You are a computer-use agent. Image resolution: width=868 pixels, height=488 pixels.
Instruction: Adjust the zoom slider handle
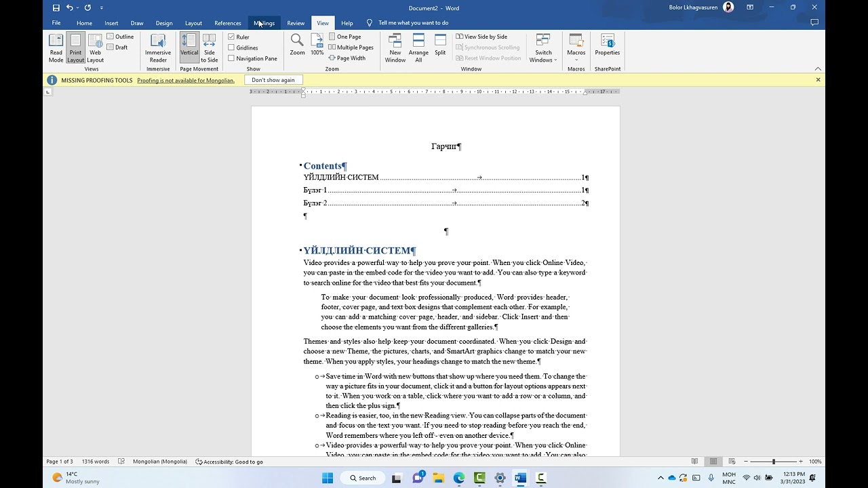(774, 462)
